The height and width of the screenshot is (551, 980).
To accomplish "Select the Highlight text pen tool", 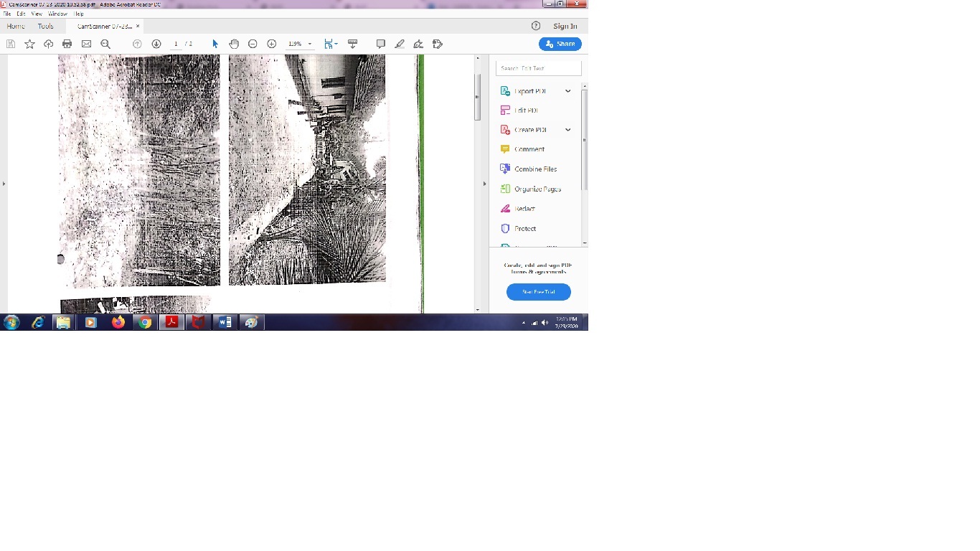I will pos(400,44).
